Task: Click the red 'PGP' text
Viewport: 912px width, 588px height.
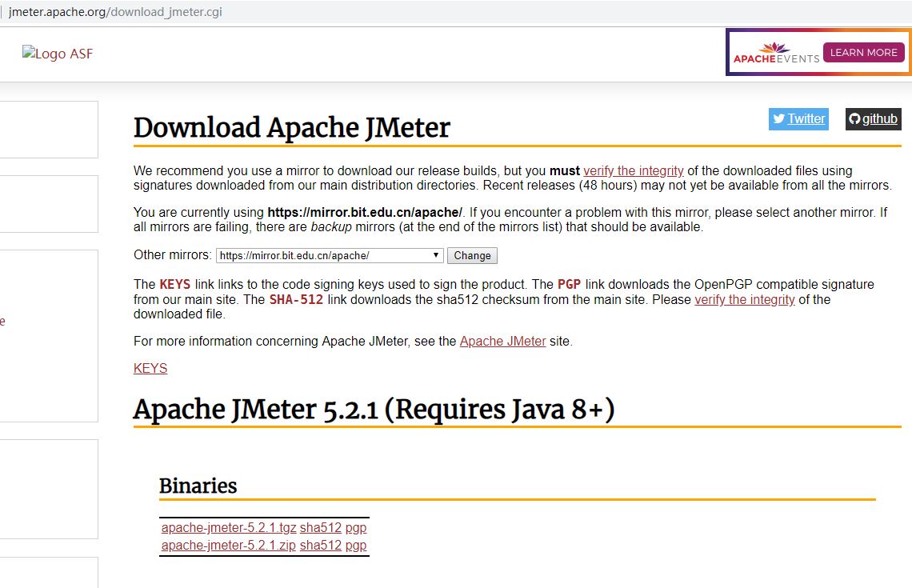Action: coord(569,285)
